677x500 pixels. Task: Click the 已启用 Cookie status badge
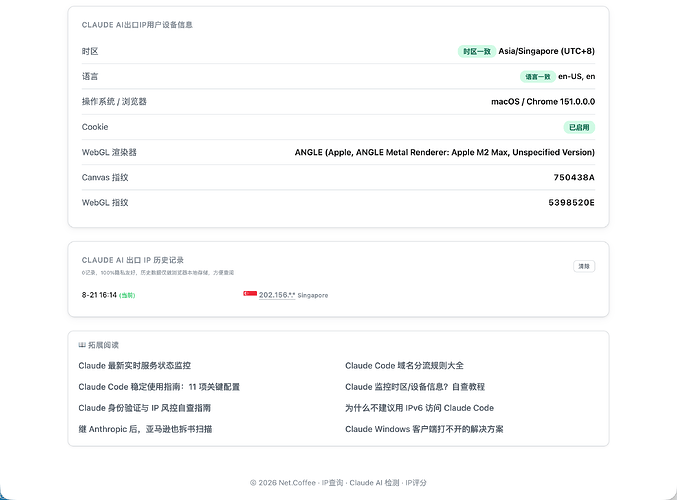pyautogui.click(x=579, y=127)
